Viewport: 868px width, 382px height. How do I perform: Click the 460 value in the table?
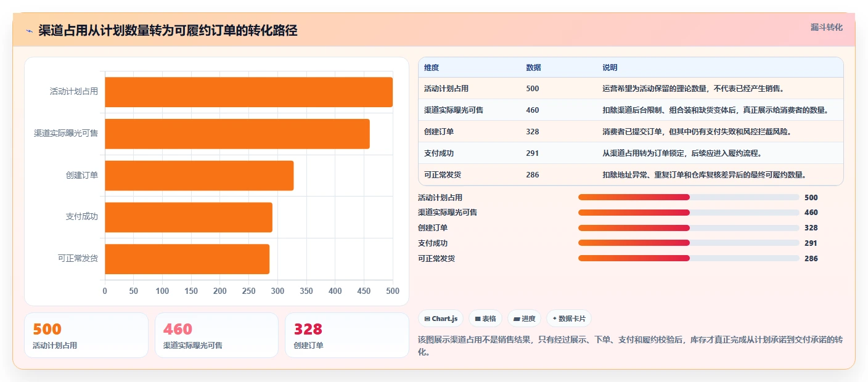tap(533, 110)
